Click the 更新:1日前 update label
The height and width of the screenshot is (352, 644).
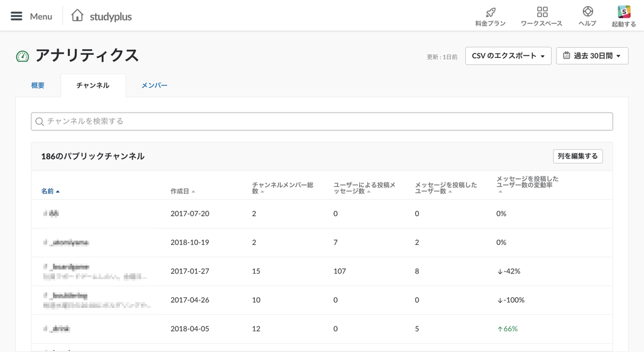click(x=442, y=57)
